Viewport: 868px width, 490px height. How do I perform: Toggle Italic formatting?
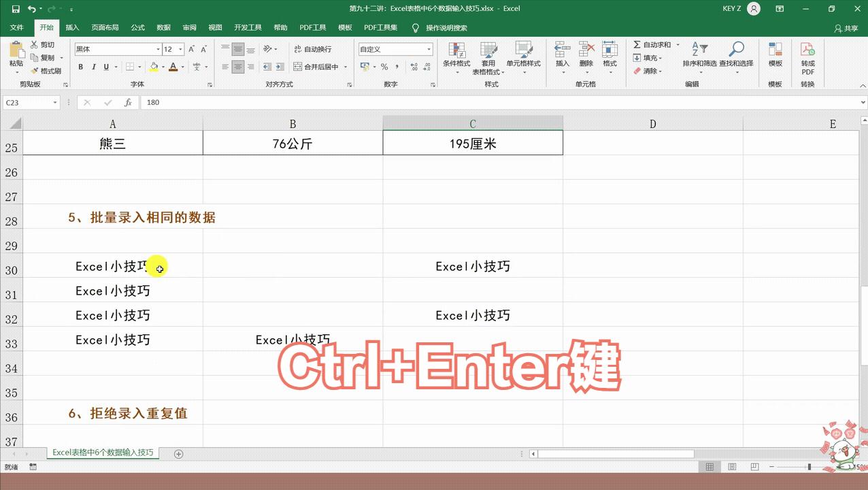[x=94, y=67]
